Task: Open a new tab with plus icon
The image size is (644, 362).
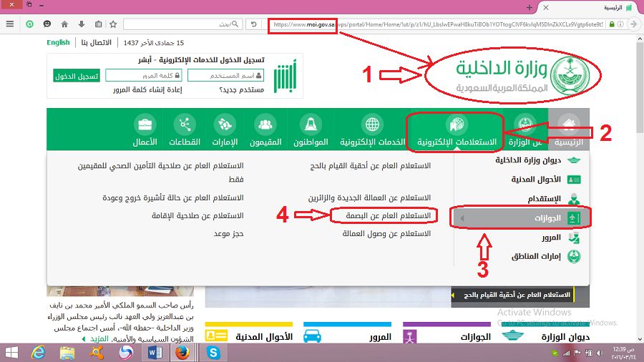Action: click(x=529, y=7)
